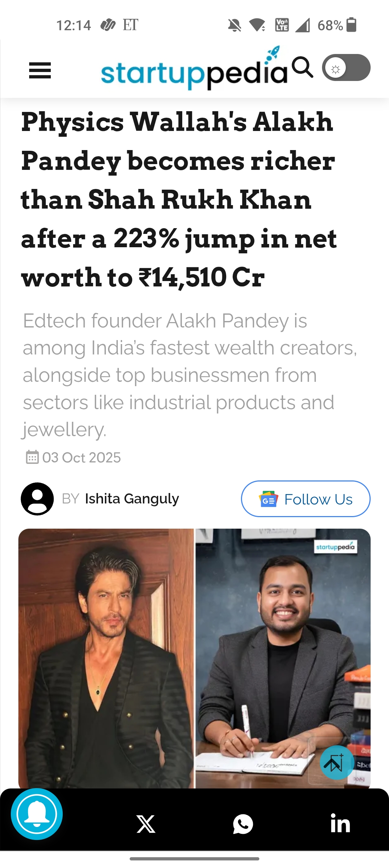This screenshot has width=389, height=868.
Task: Enable notifications via the blue bell icon
Action: [x=37, y=814]
